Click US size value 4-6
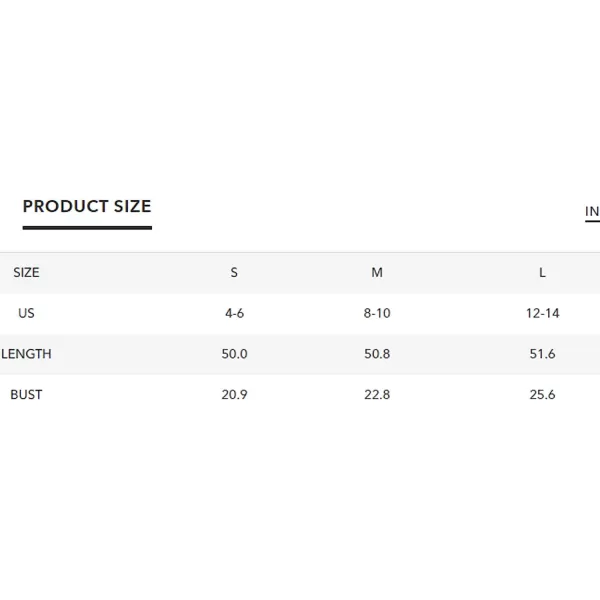 [x=234, y=313]
